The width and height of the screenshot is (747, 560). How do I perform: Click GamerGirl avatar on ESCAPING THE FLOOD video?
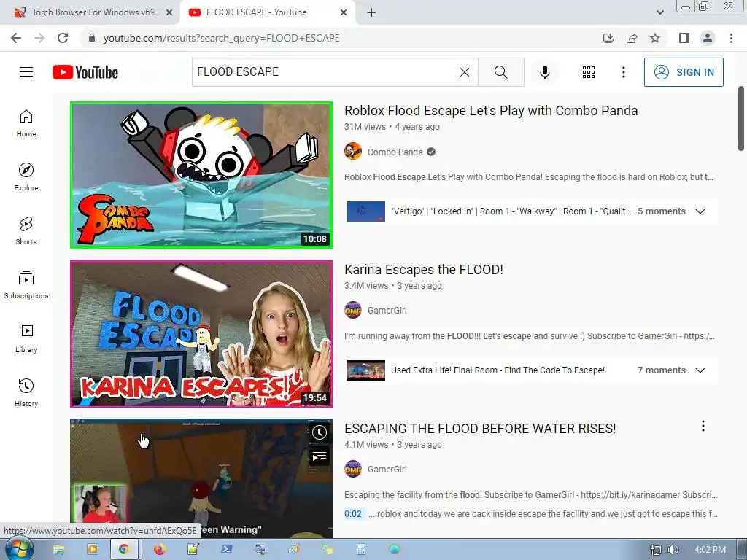[x=353, y=469]
